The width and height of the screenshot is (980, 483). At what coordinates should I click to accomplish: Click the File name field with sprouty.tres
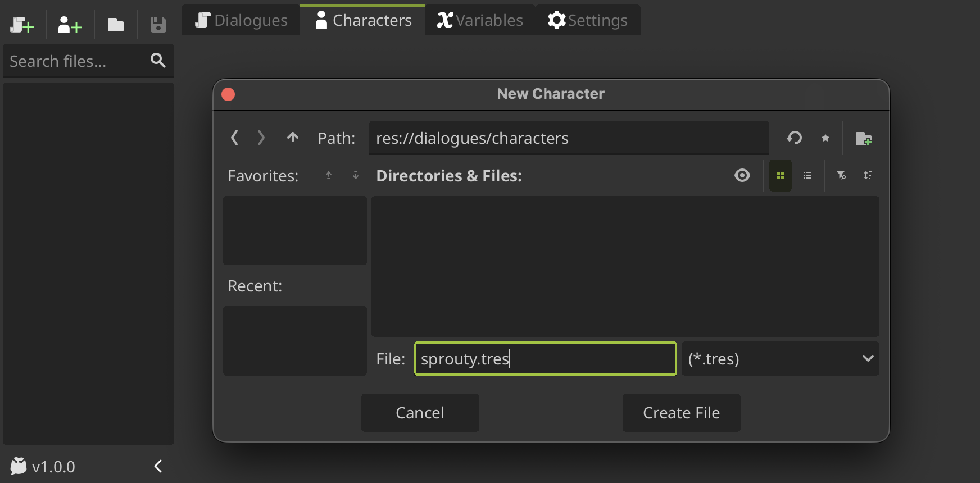click(546, 359)
